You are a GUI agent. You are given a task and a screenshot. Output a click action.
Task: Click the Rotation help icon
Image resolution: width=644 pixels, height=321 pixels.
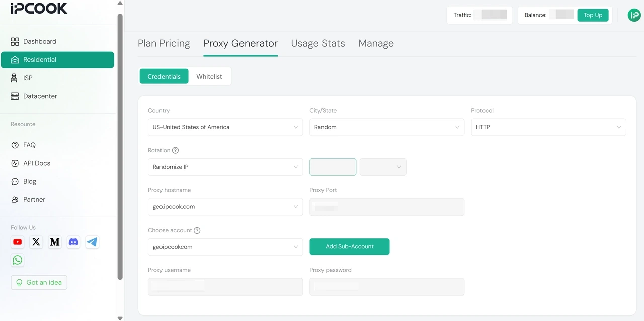click(176, 150)
